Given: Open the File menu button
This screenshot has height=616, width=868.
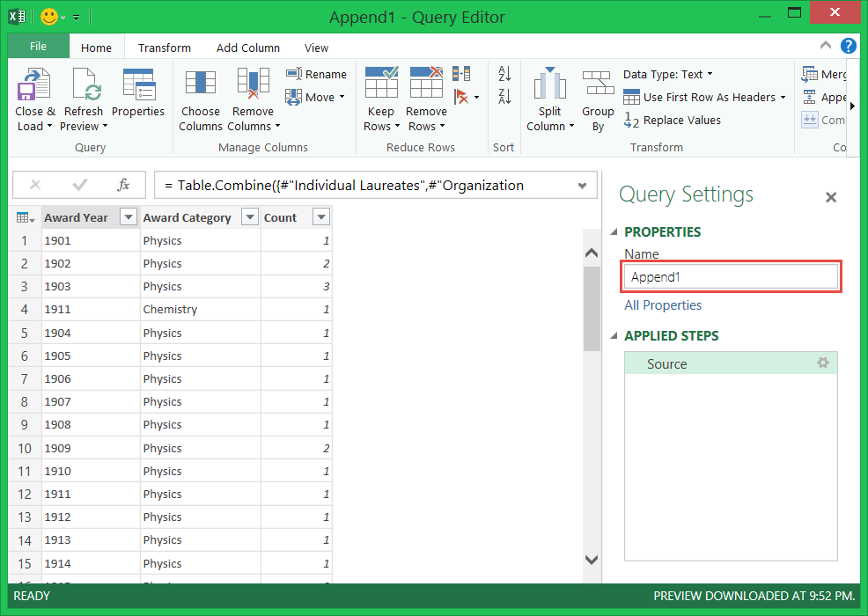Looking at the screenshot, I should (38, 47).
